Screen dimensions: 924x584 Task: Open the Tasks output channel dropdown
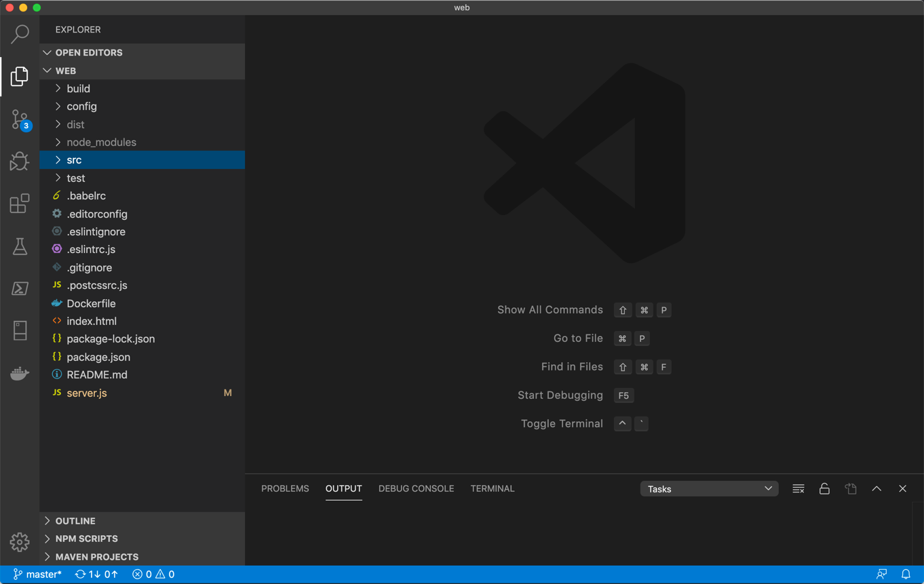[709, 488]
